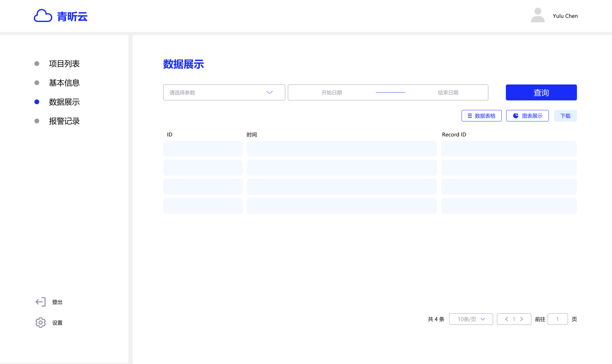Screen dimensions: 612x364
Task: Click the 开始日期 start date field
Action: click(331, 92)
